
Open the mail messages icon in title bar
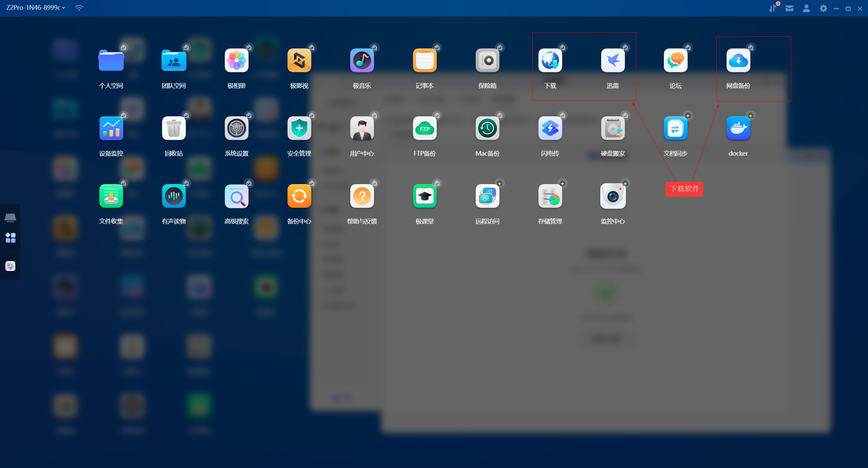click(789, 8)
